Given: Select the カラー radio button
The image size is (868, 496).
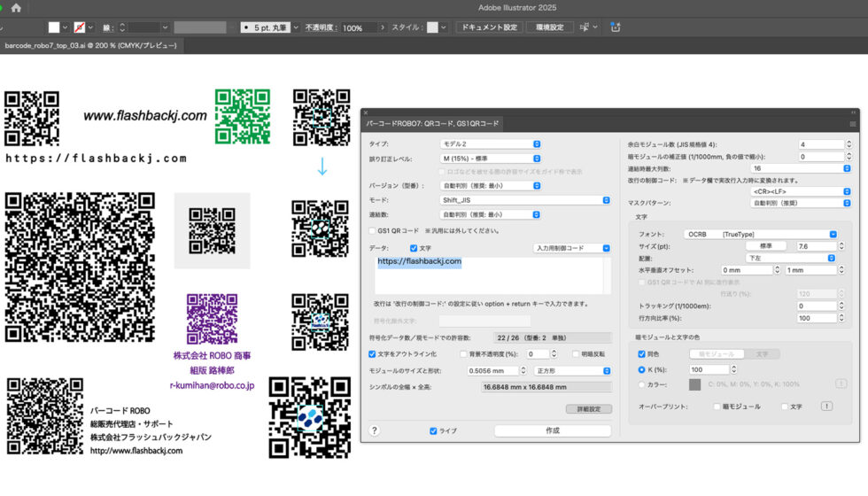Looking at the screenshot, I should 641,384.
